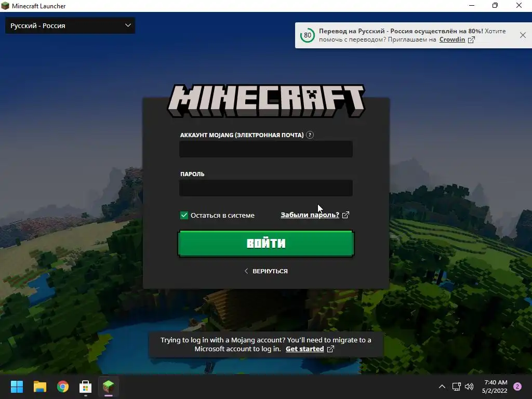Click the network status tray icon
Screen dimensions: 532x399
456,387
